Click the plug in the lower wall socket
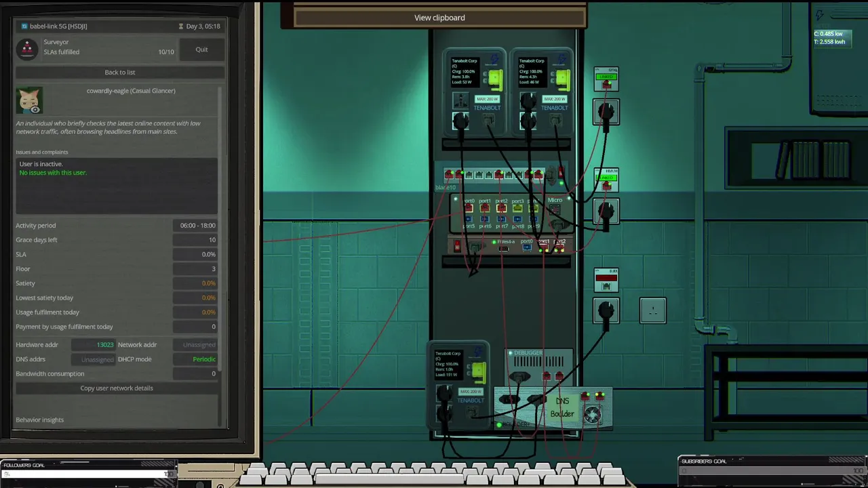 [606, 310]
